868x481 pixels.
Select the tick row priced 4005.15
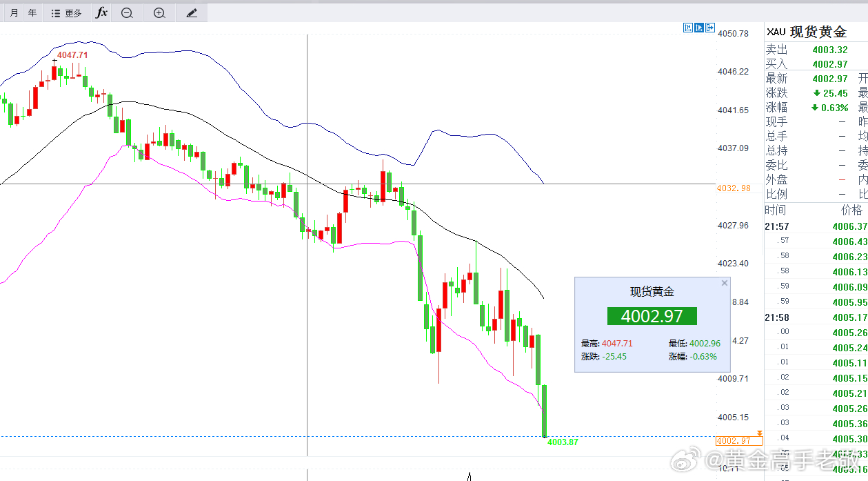816,378
